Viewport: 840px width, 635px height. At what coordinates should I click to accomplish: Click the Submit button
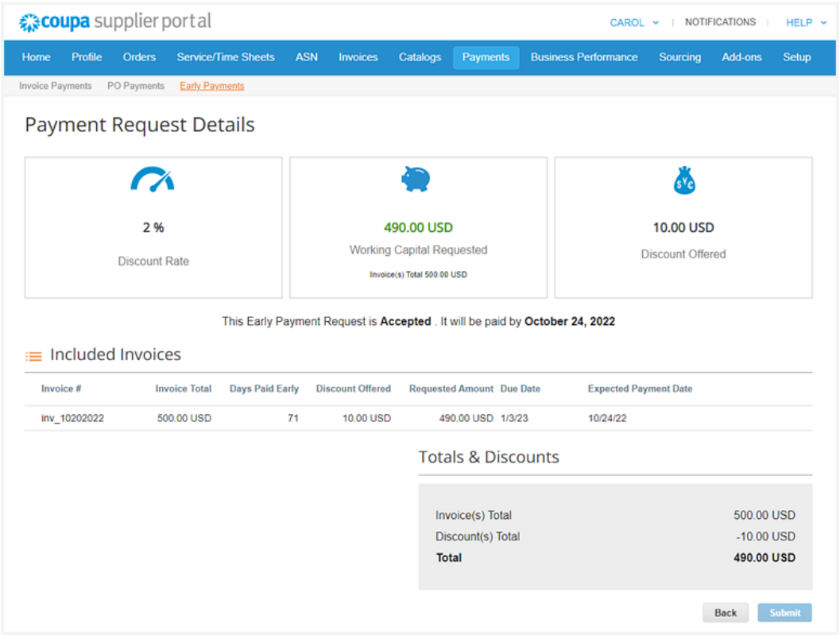pyautogui.click(x=785, y=613)
